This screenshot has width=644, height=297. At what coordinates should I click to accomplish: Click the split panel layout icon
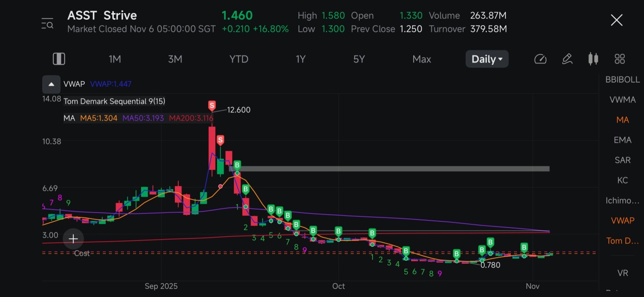pos(59,59)
